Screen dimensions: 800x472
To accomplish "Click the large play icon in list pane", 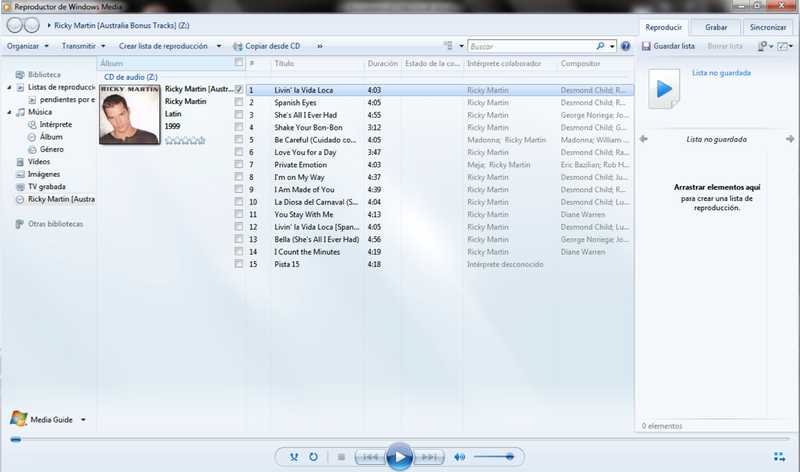I will 664,89.
